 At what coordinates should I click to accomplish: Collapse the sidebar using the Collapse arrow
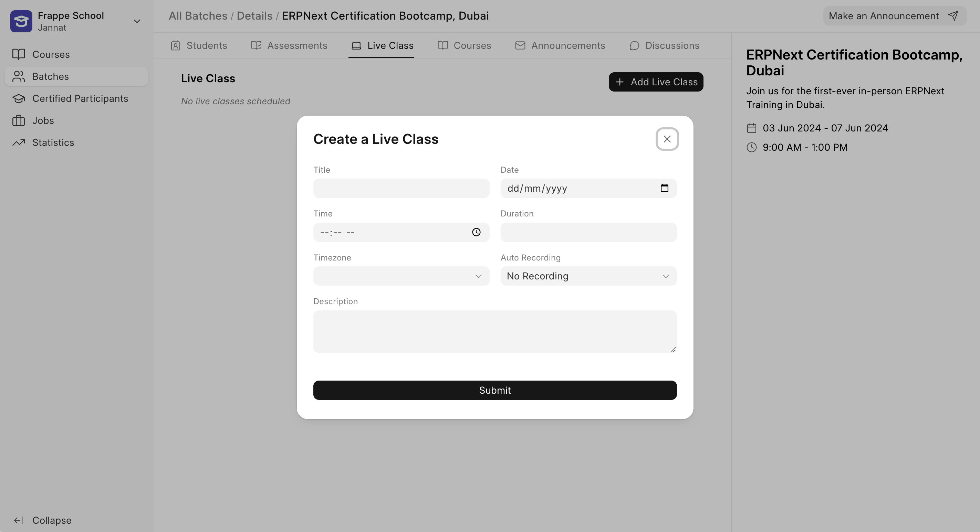click(x=19, y=520)
